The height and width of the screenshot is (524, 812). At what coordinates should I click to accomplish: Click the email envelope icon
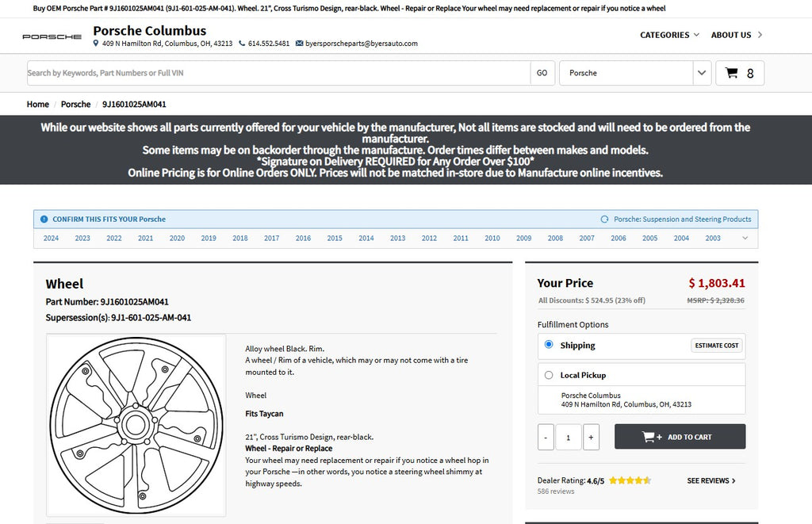click(x=299, y=44)
